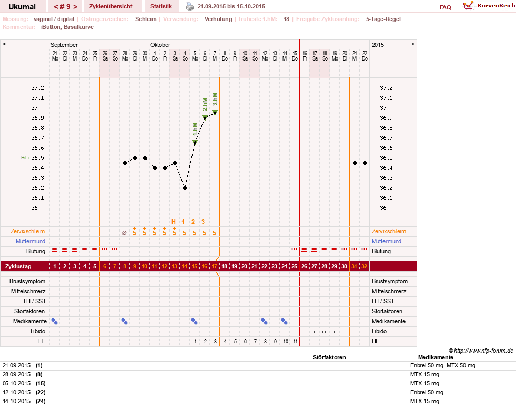Click the HL count 11 on October 15
This screenshot has width=516, height=420.
pyautogui.click(x=295, y=342)
